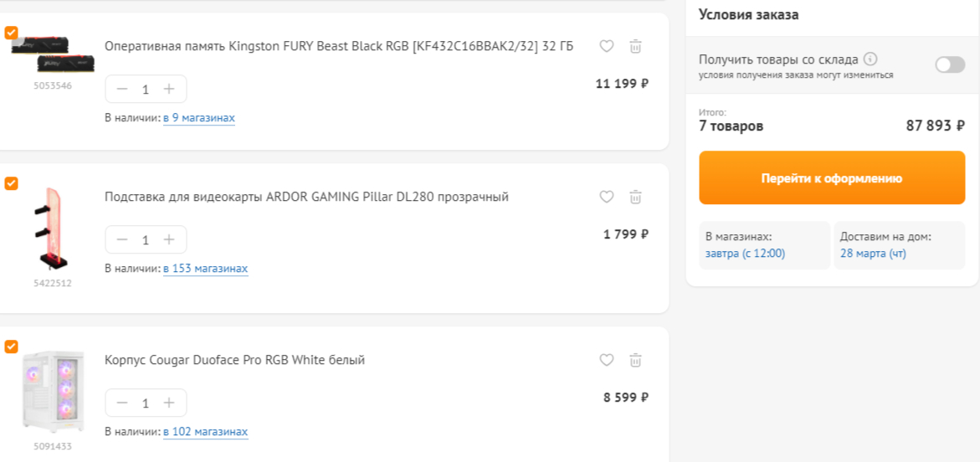Remove ARDOR GAMING Pillar stand from cart
This screenshot has width=980, height=462.
coord(635,198)
